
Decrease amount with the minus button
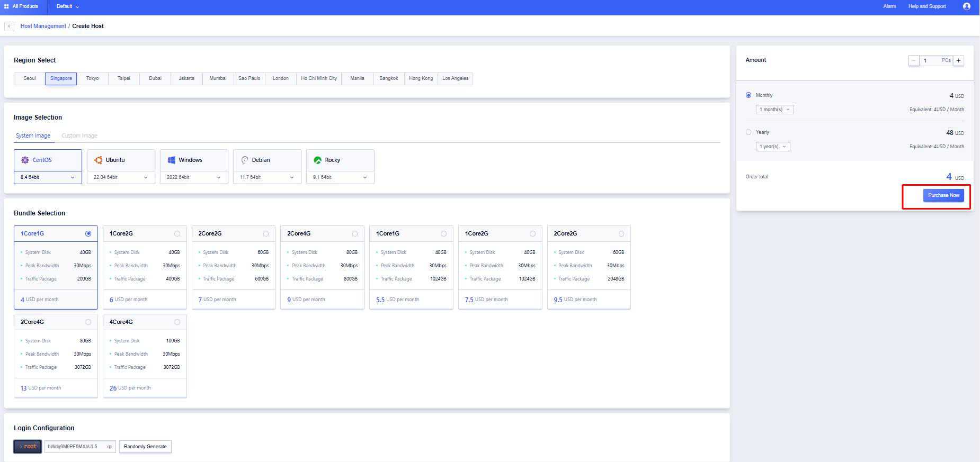pos(914,60)
